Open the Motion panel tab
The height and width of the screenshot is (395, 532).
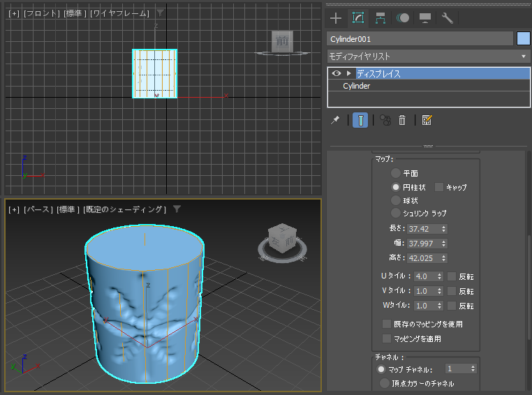[x=403, y=18]
